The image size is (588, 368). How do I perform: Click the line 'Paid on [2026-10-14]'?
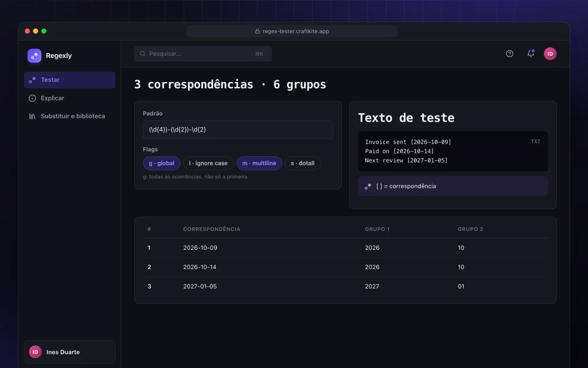(399, 151)
